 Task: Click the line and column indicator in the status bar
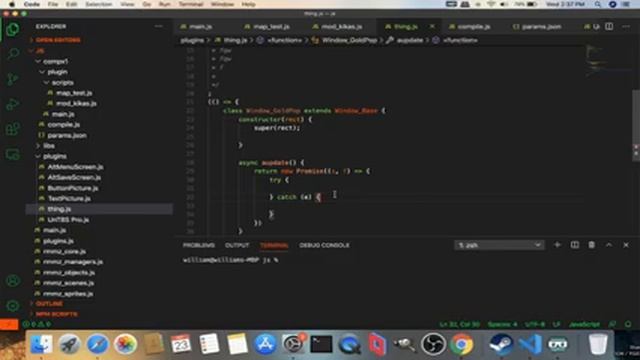click(x=460, y=324)
